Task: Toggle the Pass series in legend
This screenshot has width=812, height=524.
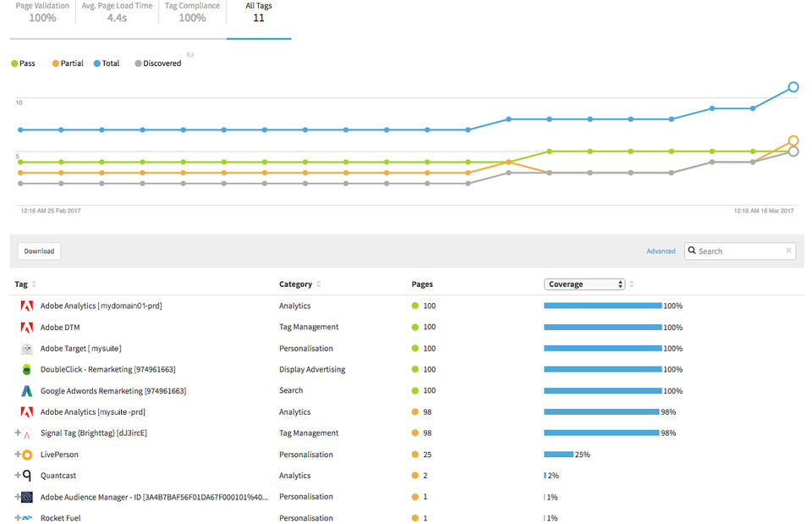Action: tap(24, 63)
